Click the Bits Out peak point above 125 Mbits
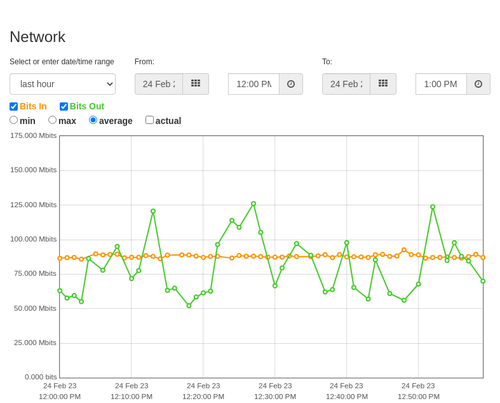Screen dimensions: 500x403 pos(253,204)
